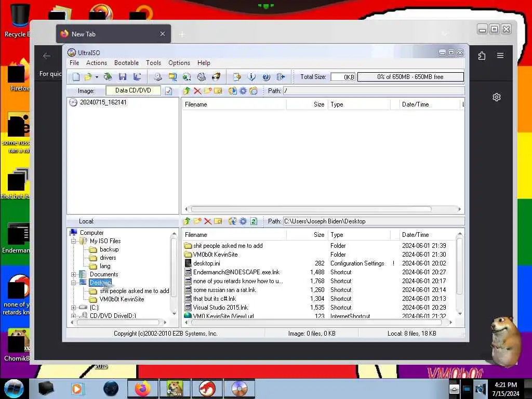
Task: Open the Firefox application menu hamburger icon
Action: 500,55
